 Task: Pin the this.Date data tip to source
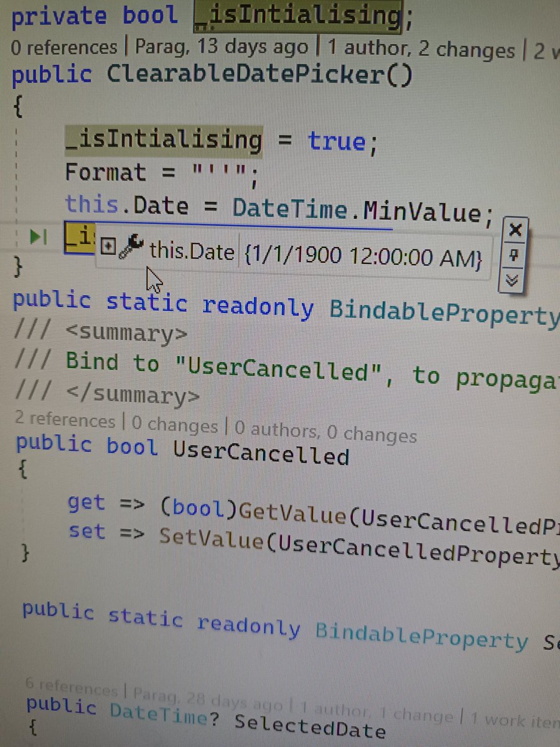(x=514, y=256)
